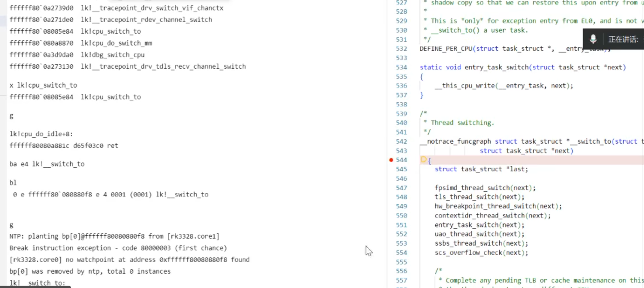The height and width of the screenshot is (288, 644).
Task: Click the scs_overflow_check(next) call
Action: [x=481, y=253]
